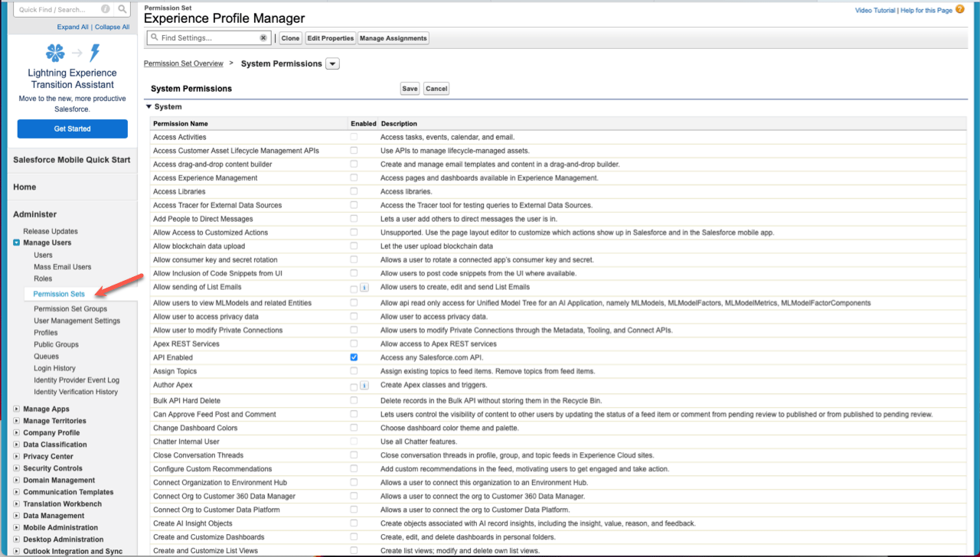Open the System Permissions dropdown arrow
This screenshot has height=557, width=980.
pyautogui.click(x=332, y=64)
